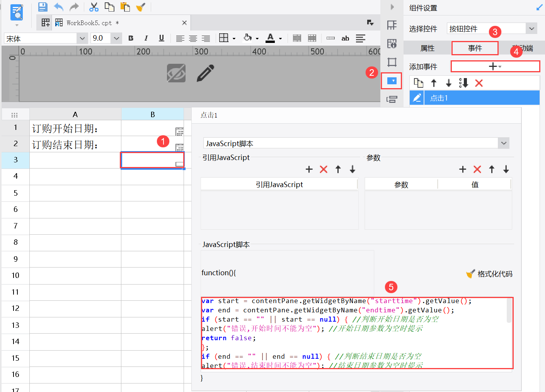Edit the 点击1 event with pencil icon
Screen dimensions: 545x392
417,98
